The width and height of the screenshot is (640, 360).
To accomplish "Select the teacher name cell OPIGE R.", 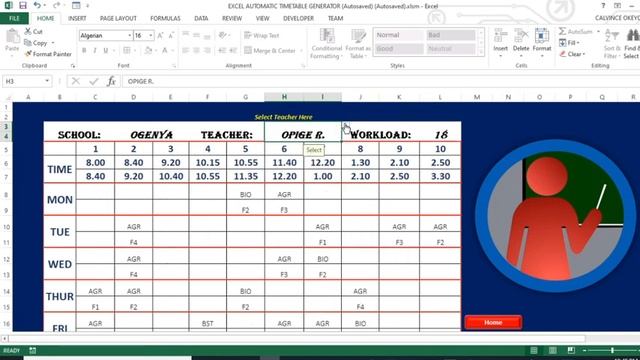I will [x=303, y=132].
